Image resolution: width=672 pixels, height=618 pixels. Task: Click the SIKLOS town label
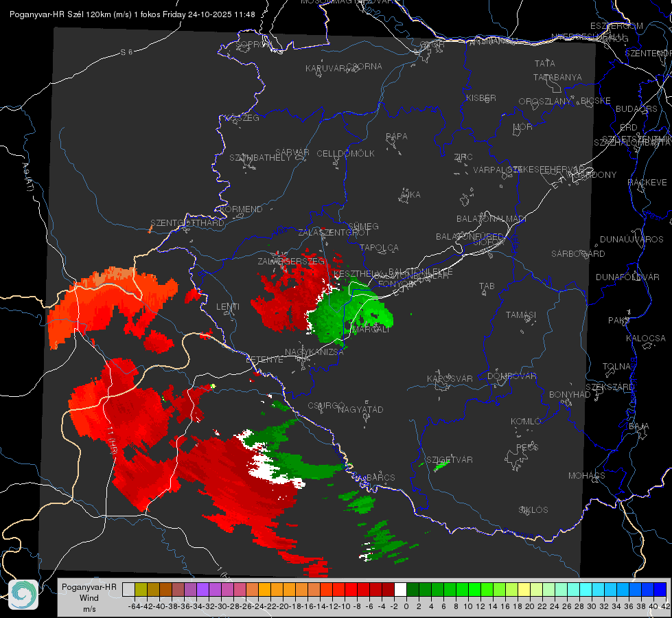click(533, 510)
